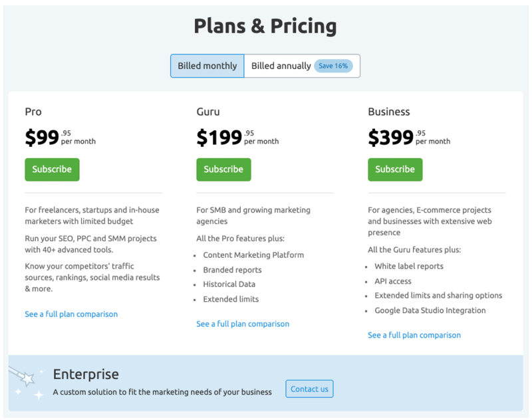The width and height of the screenshot is (532, 420).
Task: Click the Guru plan title
Action: pos(208,112)
